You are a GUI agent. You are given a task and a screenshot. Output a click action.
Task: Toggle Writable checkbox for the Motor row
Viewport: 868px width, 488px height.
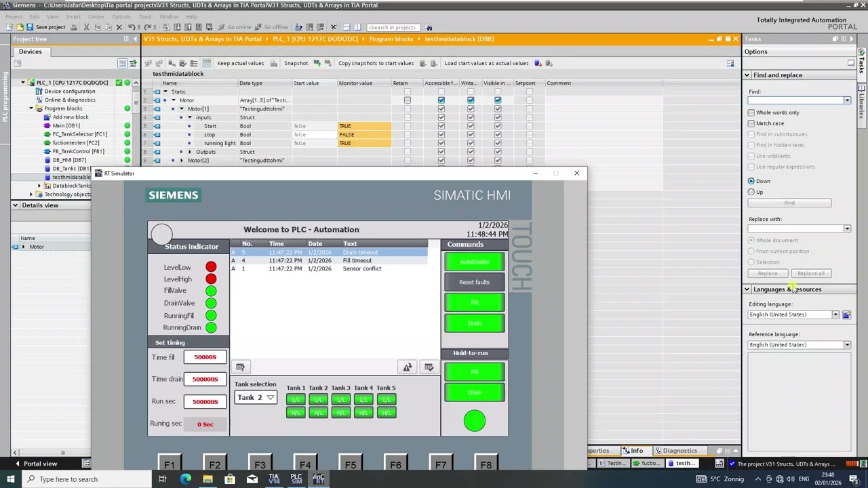click(471, 100)
